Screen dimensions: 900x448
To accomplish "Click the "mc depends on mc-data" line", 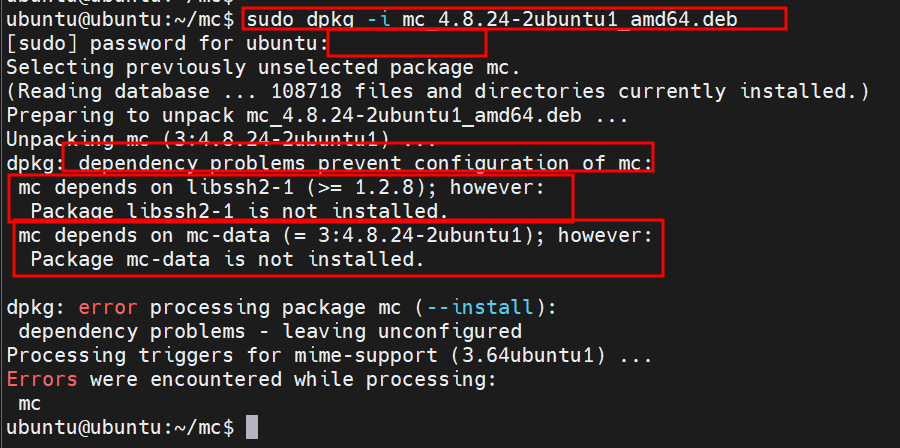I will pyautogui.click(x=335, y=235).
